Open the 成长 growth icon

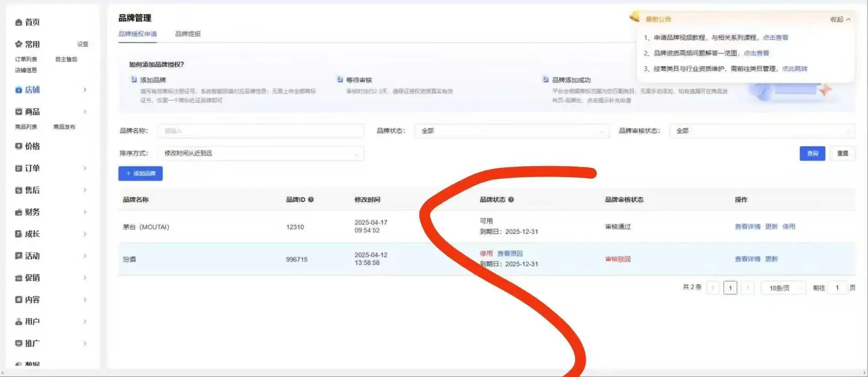tap(18, 234)
